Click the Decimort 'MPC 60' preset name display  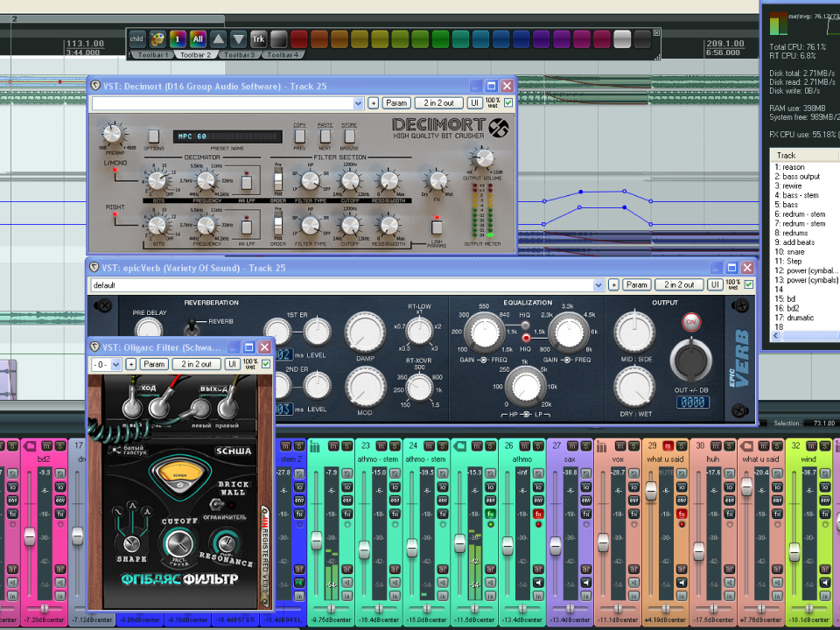[x=227, y=136]
